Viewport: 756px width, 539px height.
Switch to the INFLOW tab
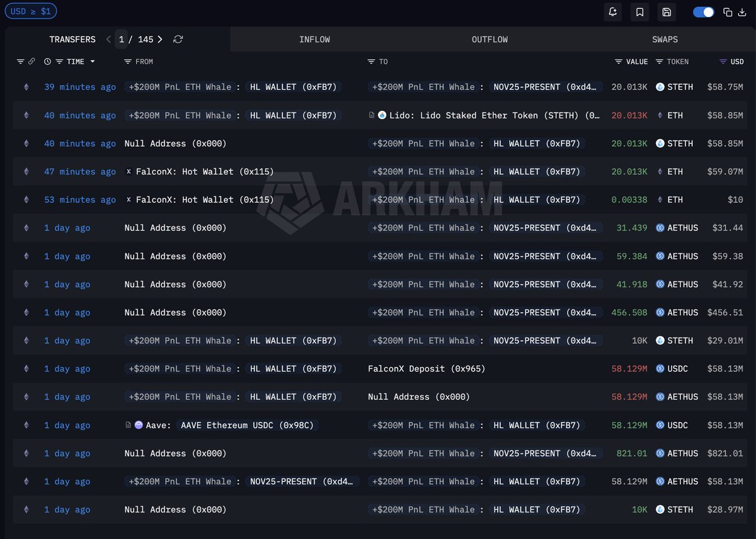point(314,39)
